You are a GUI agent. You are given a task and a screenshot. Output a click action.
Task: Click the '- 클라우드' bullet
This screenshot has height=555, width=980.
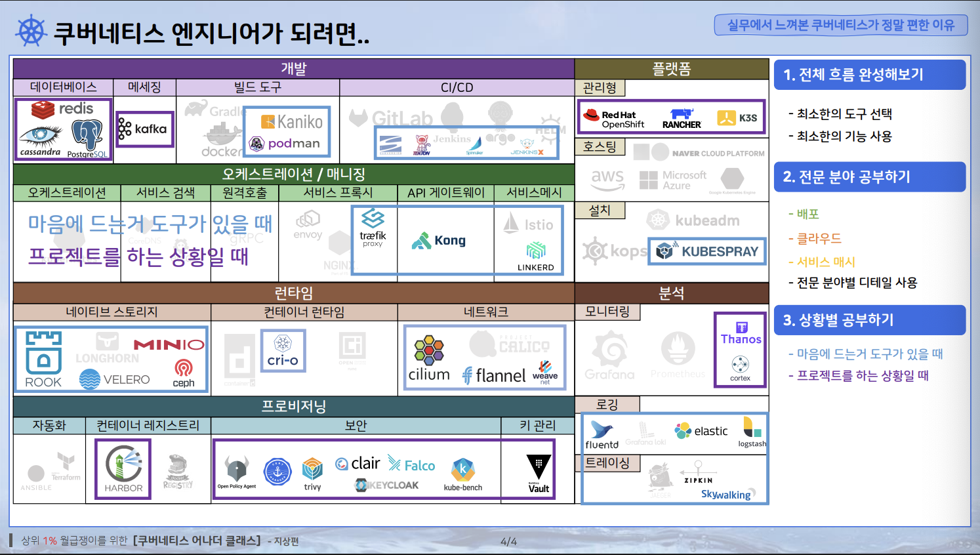click(x=815, y=238)
